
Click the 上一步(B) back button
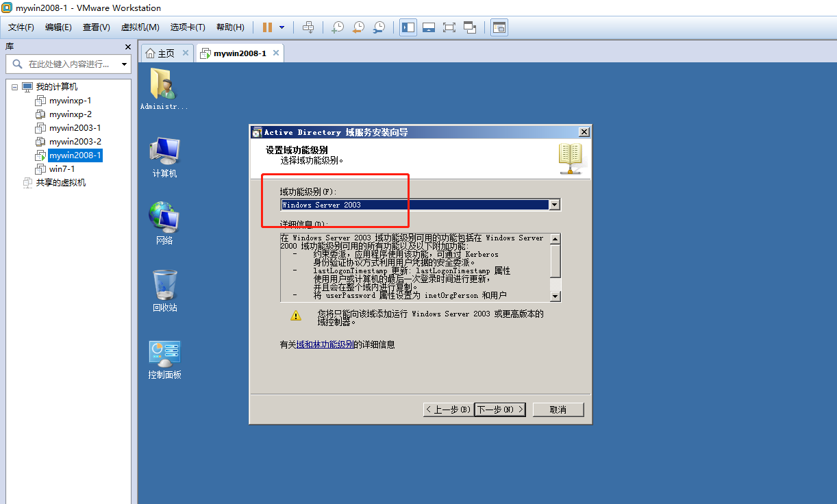pos(449,409)
